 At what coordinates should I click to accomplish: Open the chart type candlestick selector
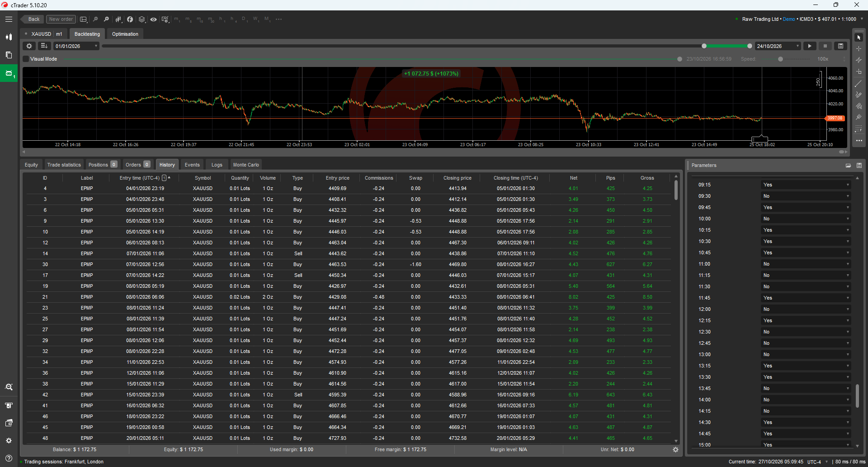[x=118, y=19]
